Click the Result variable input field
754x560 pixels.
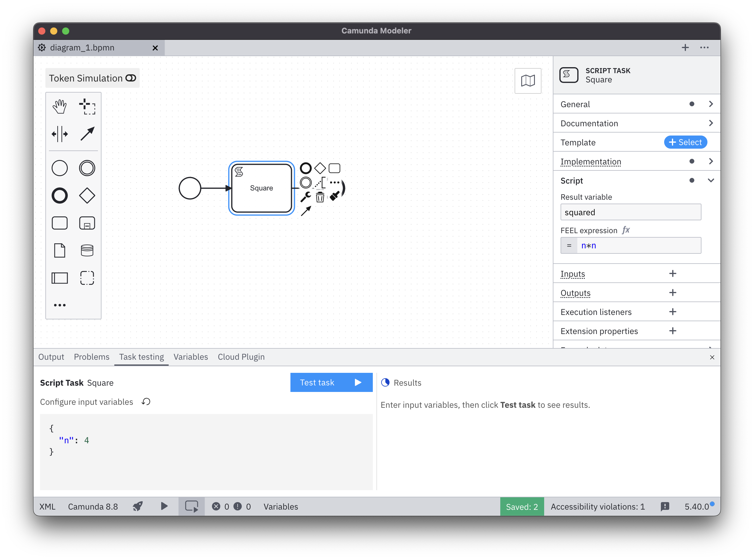630,212
